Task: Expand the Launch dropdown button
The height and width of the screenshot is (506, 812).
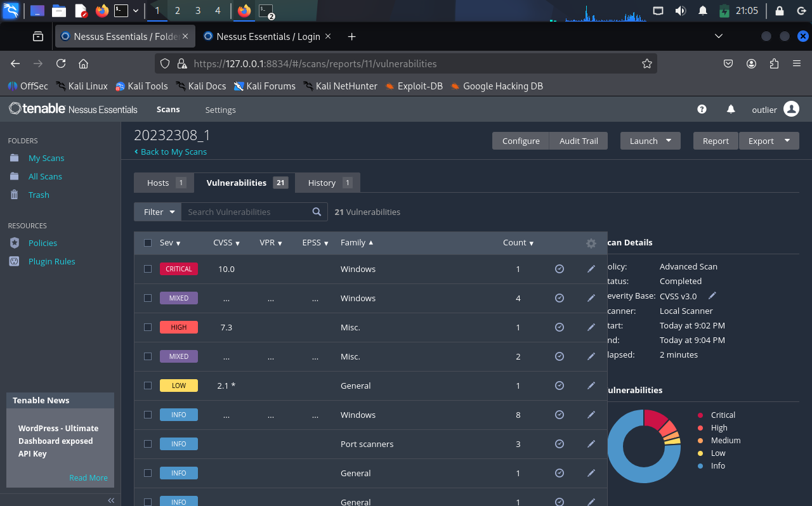Action: click(650, 141)
